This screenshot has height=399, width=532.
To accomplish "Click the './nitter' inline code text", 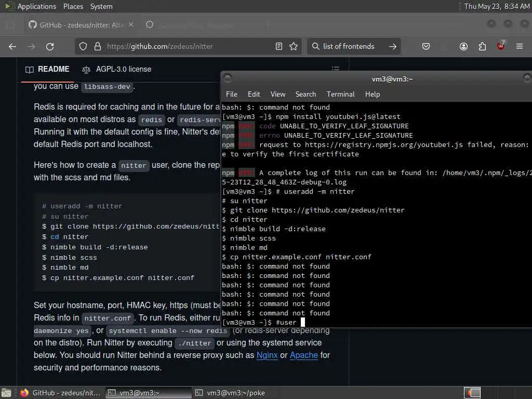I will click(195, 343).
